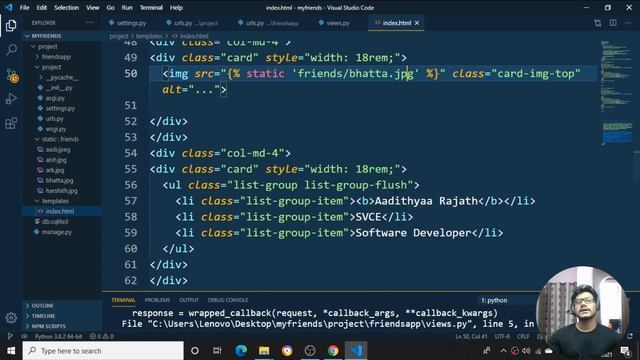The height and width of the screenshot is (360, 640).
Task: Collapse the templates folder
Action: [55, 201]
